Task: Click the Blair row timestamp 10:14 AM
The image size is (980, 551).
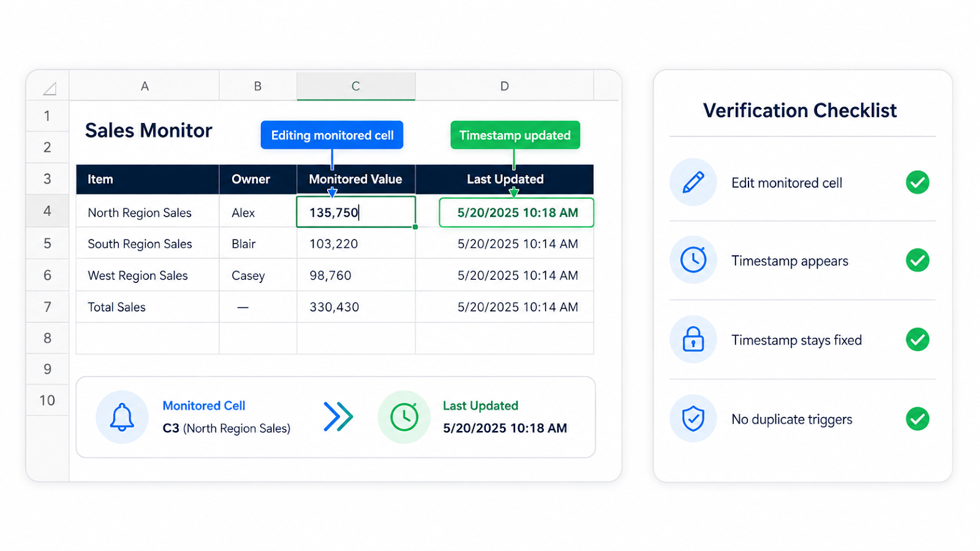Action: [x=505, y=244]
